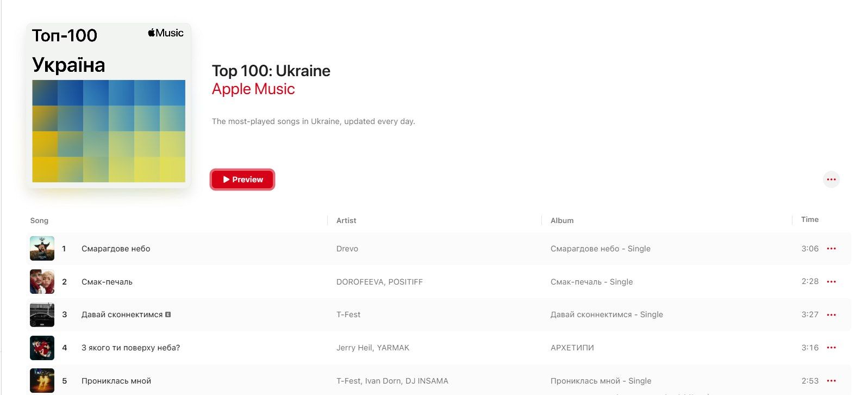Open Jerry Heil artist page
The image size is (868, 395).
click(354, 348)
